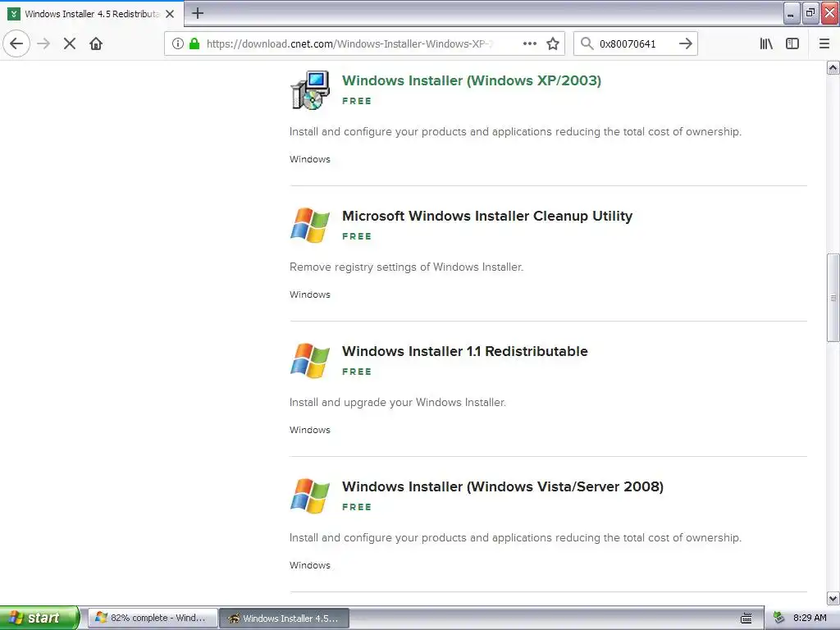Open the Firefox hamburger menu

824,43
